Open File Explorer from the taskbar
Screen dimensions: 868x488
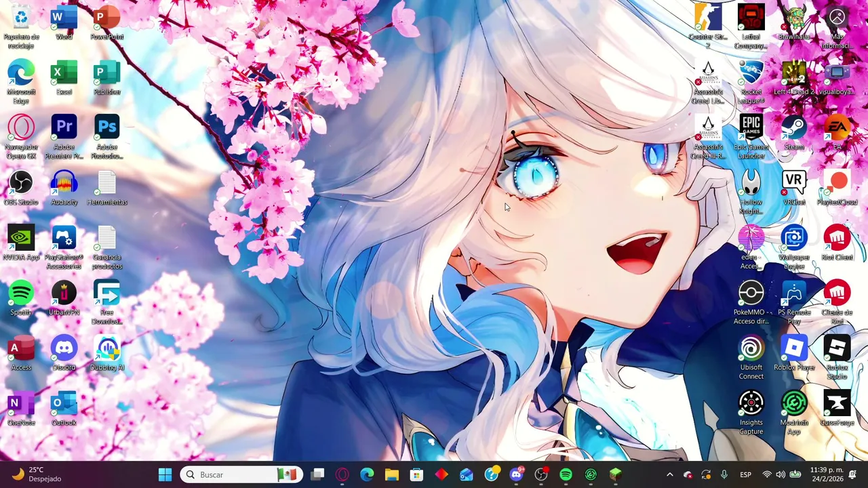pos(391,474)
